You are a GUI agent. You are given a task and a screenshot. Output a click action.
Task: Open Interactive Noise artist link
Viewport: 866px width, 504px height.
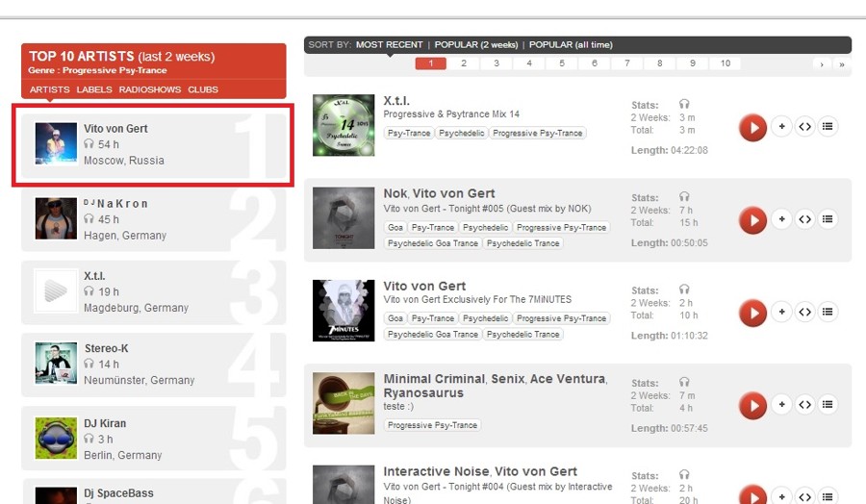[436, 472]
